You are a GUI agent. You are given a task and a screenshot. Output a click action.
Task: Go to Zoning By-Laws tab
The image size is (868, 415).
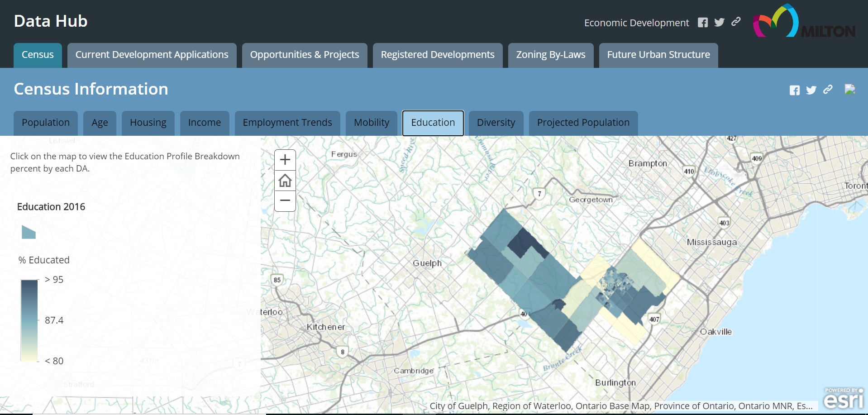point(551,55)
